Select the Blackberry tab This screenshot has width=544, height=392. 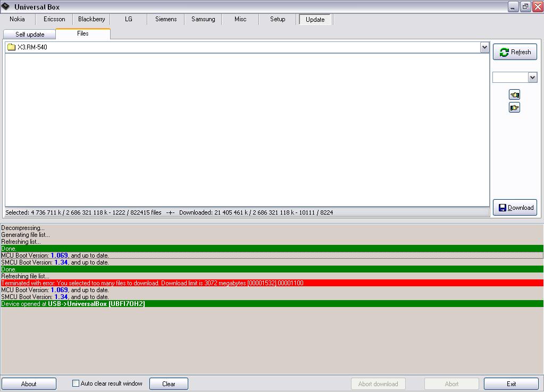(x=91, y=19)
